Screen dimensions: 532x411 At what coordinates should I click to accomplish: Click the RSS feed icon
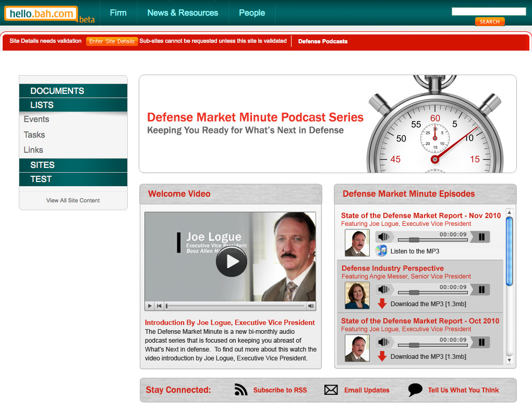(x=241, y=390)
